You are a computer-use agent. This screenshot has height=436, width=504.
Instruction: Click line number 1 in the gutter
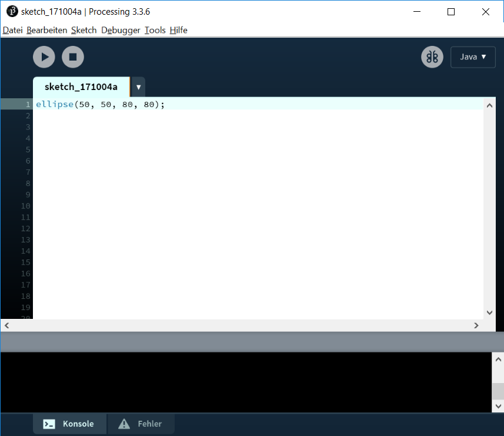(28, 105)
